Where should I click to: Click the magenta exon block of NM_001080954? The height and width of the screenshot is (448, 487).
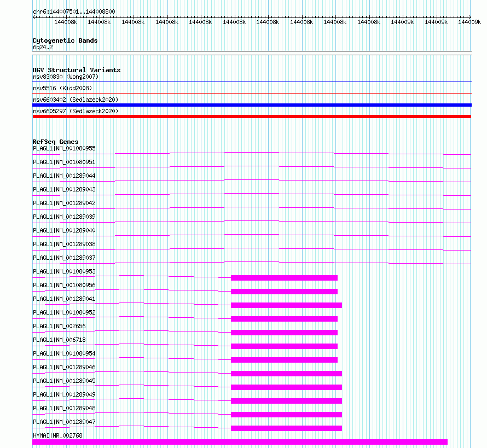pos(284,360)
